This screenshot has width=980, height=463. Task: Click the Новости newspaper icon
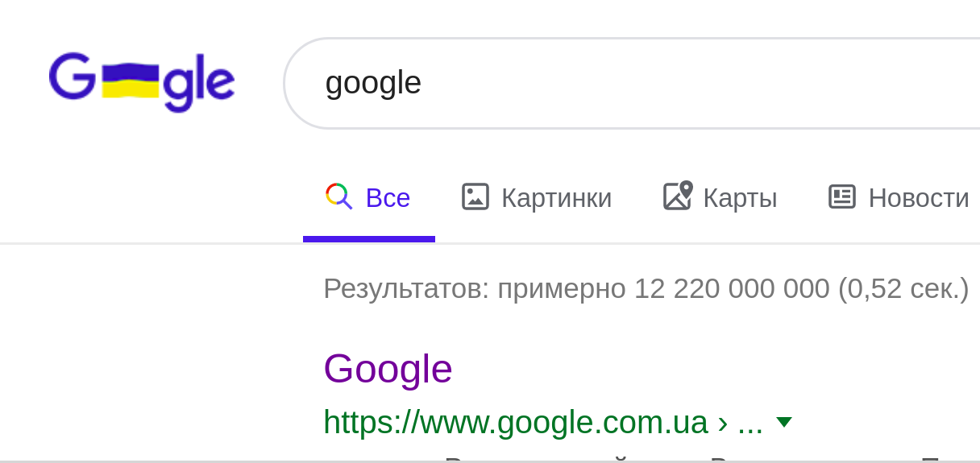click(842, 196)
